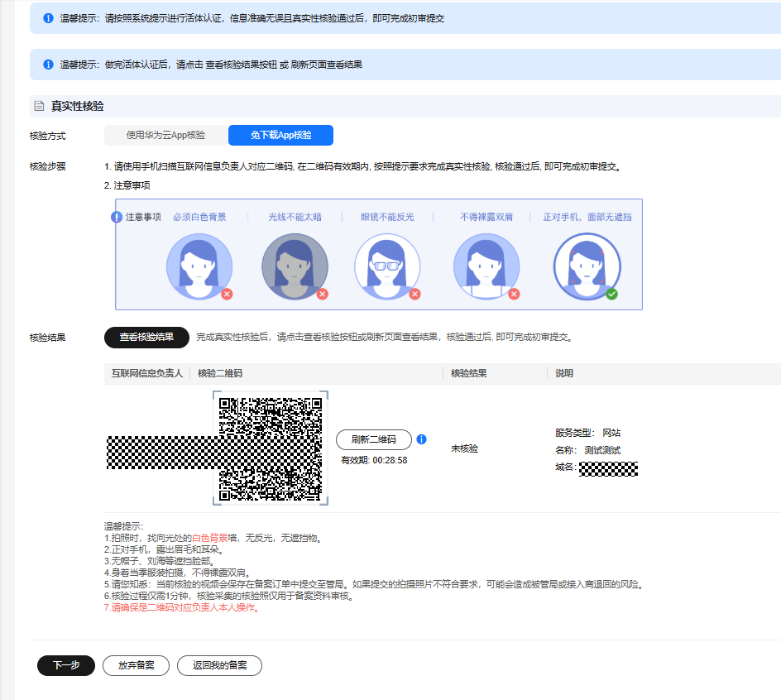Click the 有效期 countdown timer text
This screenshot has height=700, width=781.
374,460
